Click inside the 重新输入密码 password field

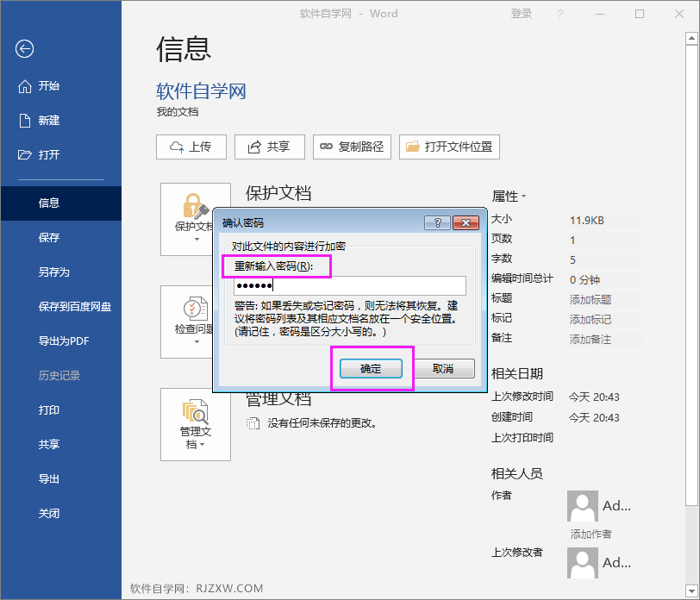[345, 285]
